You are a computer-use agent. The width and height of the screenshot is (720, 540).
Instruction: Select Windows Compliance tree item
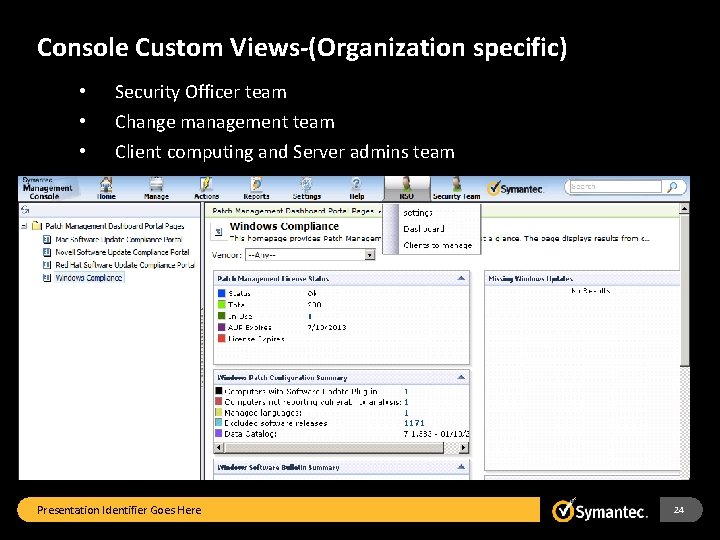click(x=89, y=278)
